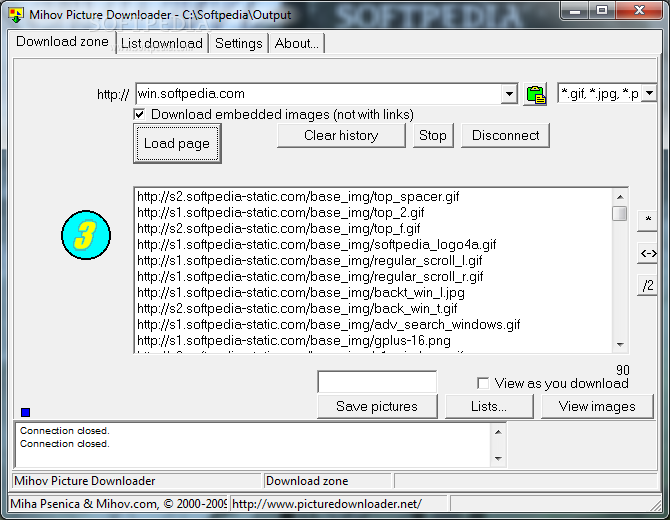Click the asterisk select-all button
Image resolution: width=670 pixels, height=520 pixels.
tap(648, 221)
